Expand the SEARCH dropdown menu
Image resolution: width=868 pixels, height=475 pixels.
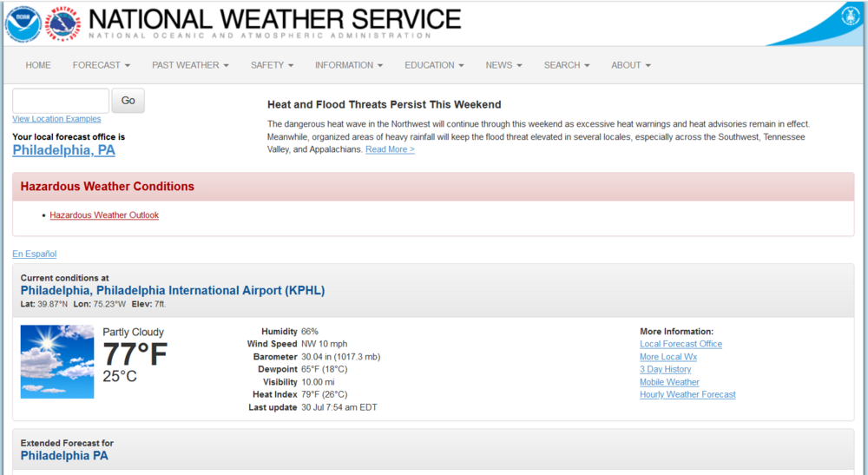pos(567,65)
